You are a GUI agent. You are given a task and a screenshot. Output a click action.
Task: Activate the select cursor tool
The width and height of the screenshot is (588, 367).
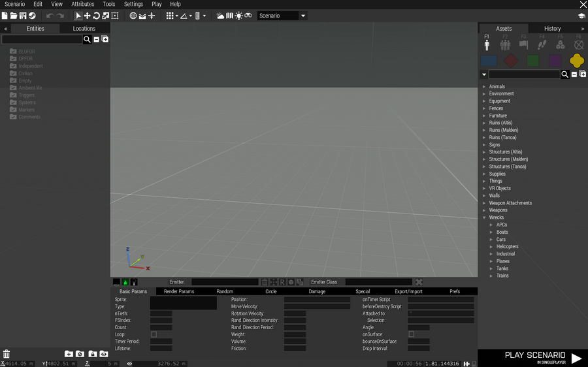click(78, 16)
